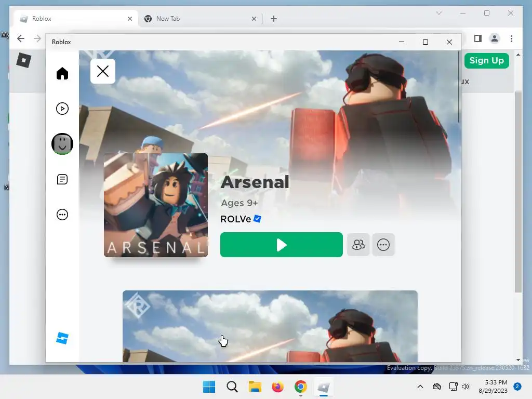Open volume speaker tray icon
Viewport: 532px width, 399px height.
[x=465, y=387]
